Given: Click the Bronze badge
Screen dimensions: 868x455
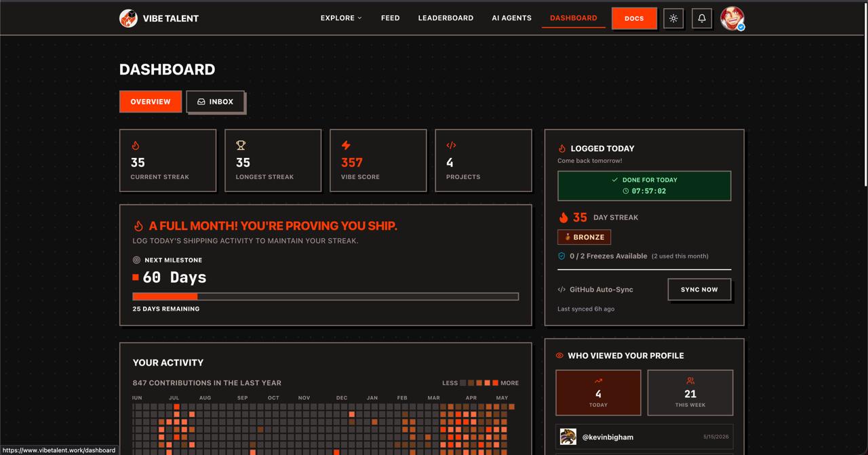Looking at the screenshot, I should [x=584, y=237].
